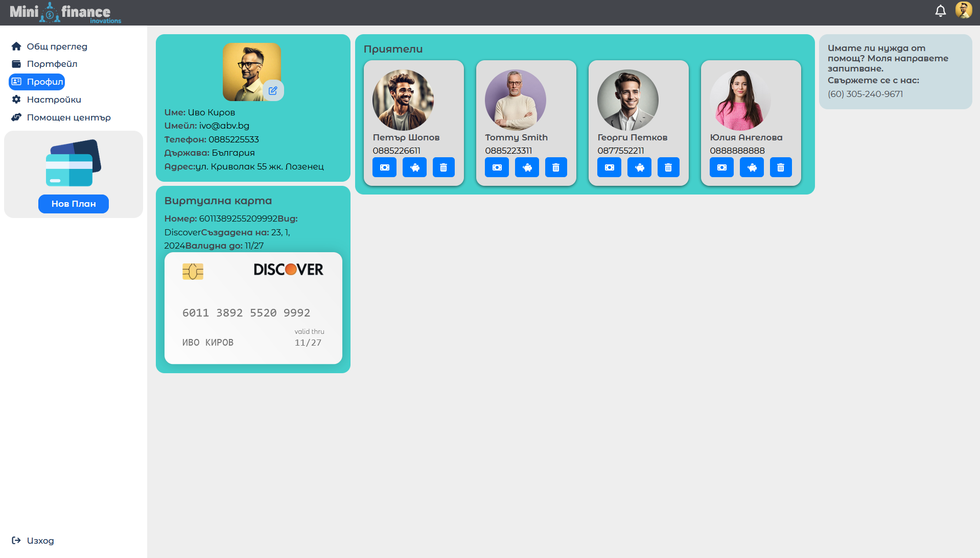Screen dimensions: 980x558
Task: Delete friend Петър Шопов
Action: pos(444,167)
